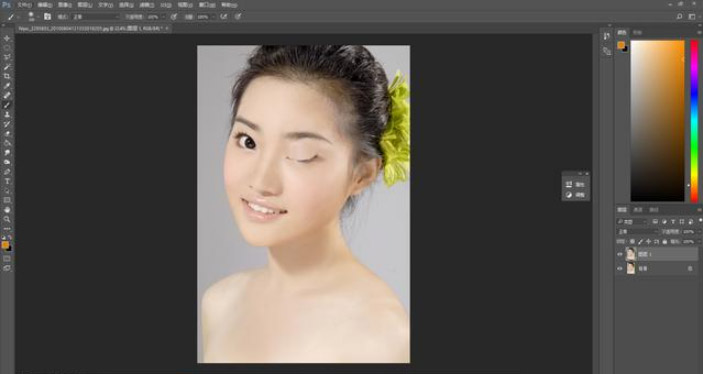This screenshot has width=703, height=374.
Task: Select the Horizontal Type tool
Action: point(7,181)
